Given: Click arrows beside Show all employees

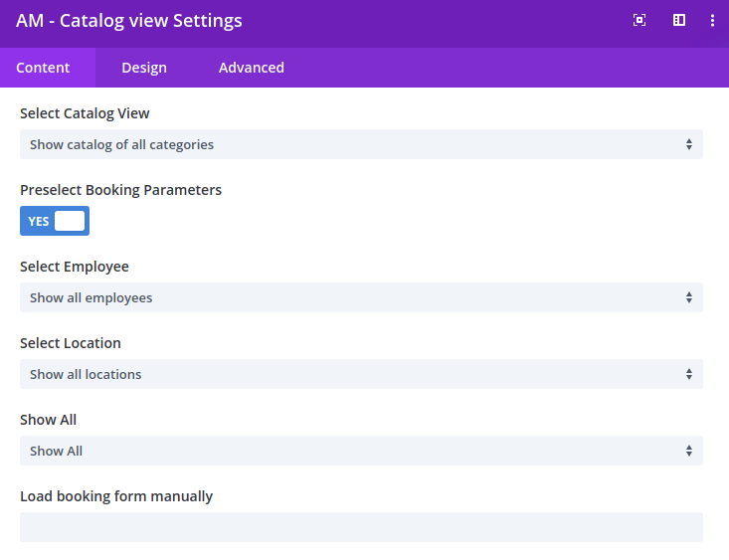Looking at the screenshot, I should click(689, 297).
